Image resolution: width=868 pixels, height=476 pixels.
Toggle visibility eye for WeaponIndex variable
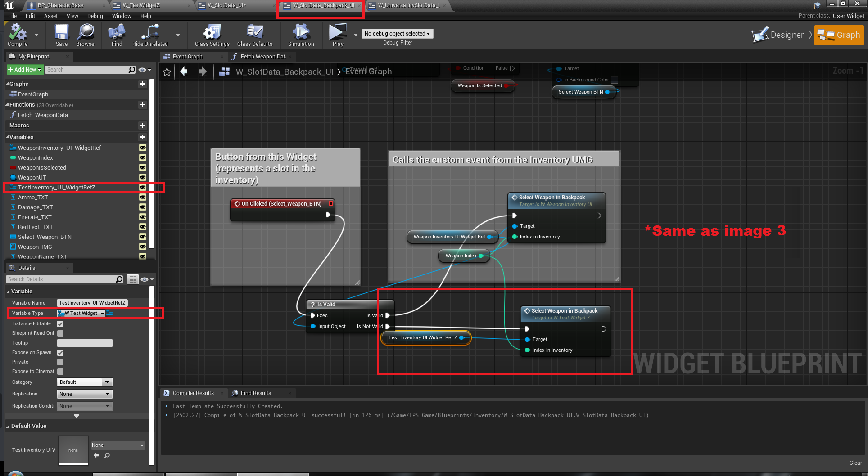coord(143,158)
